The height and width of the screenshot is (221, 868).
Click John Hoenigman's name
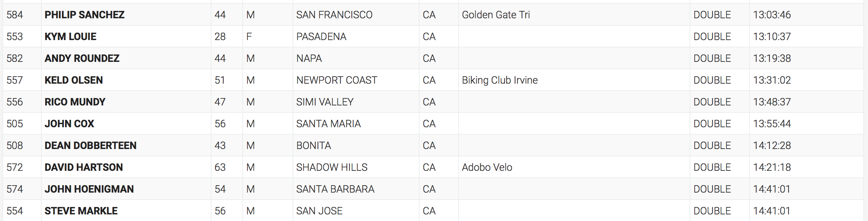click(89, 189)
